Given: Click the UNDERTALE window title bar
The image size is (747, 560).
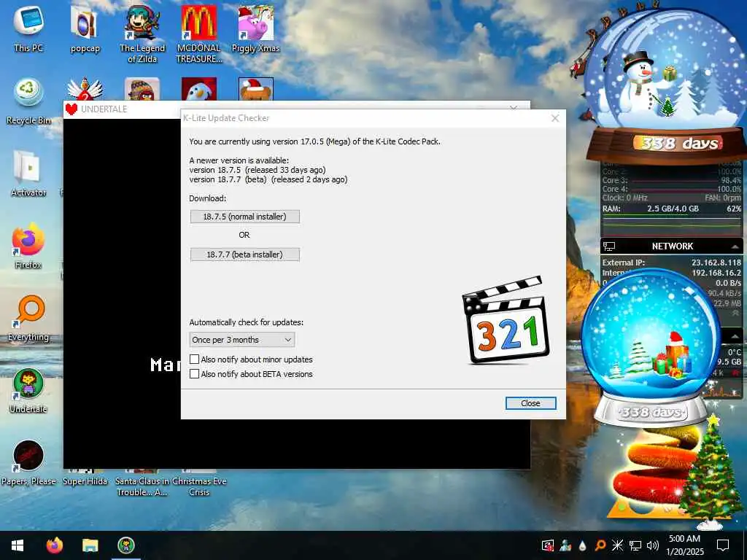Looking at the screenshot, I should pos(123,109).
